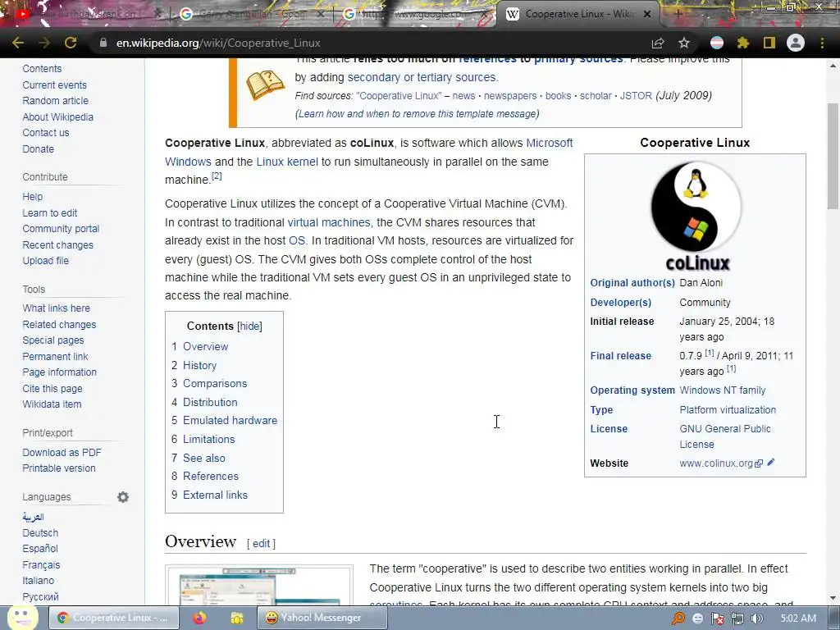View site info lock icon
Viewport: 840px width, 630px height.
pos(103,43)
